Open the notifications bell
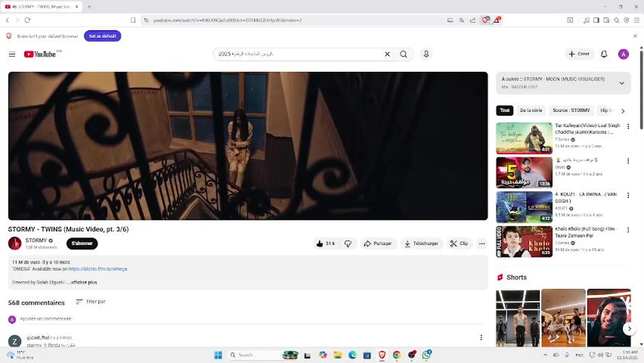The image size is (644, 363). coord(604,54)
